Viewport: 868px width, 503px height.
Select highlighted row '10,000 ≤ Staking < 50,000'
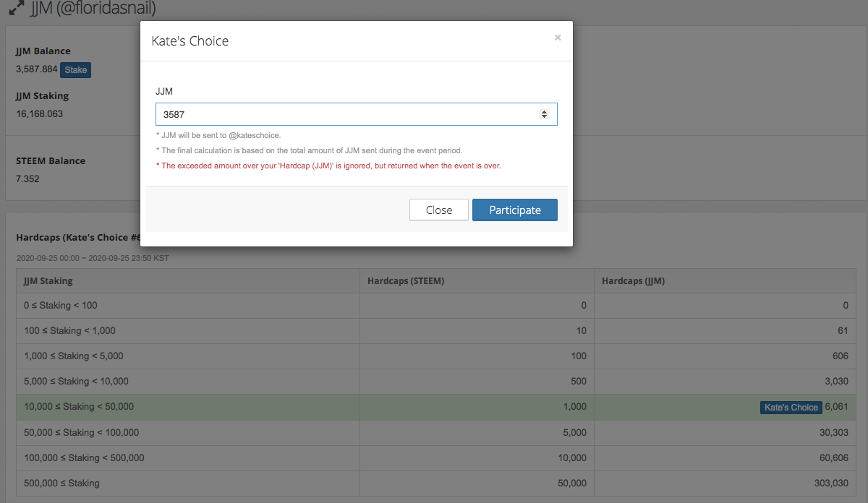click(436, 407)
